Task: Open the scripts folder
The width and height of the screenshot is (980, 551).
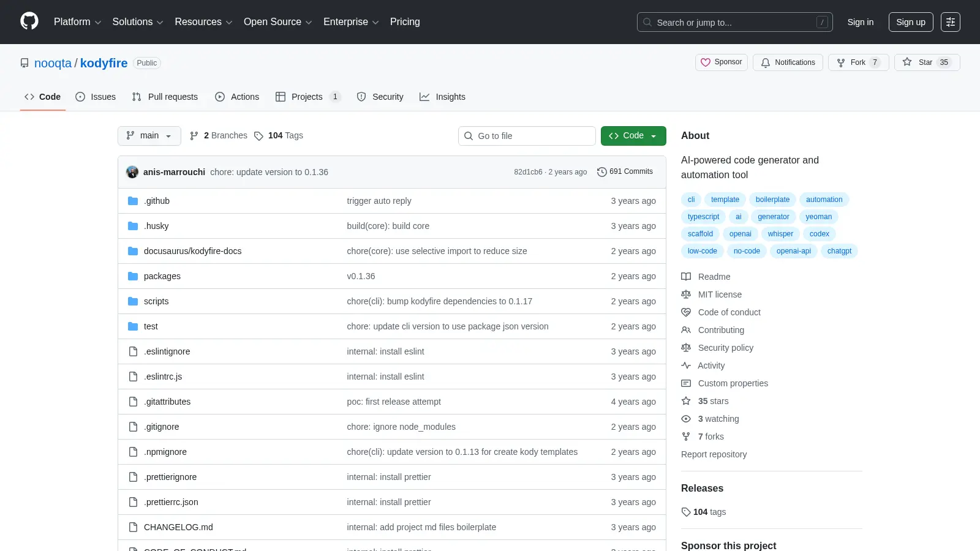Action: (156, 301)
